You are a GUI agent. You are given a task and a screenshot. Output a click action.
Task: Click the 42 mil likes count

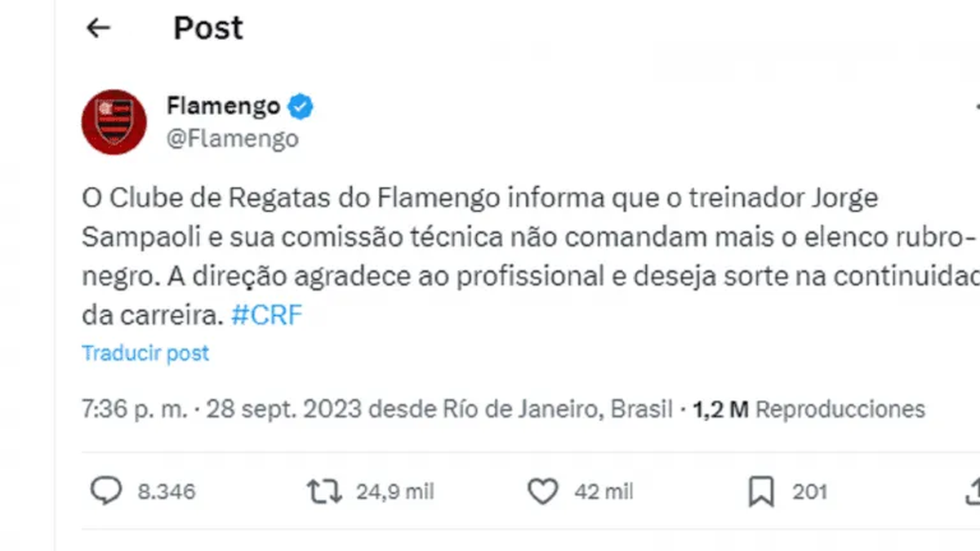click(604, 492)
